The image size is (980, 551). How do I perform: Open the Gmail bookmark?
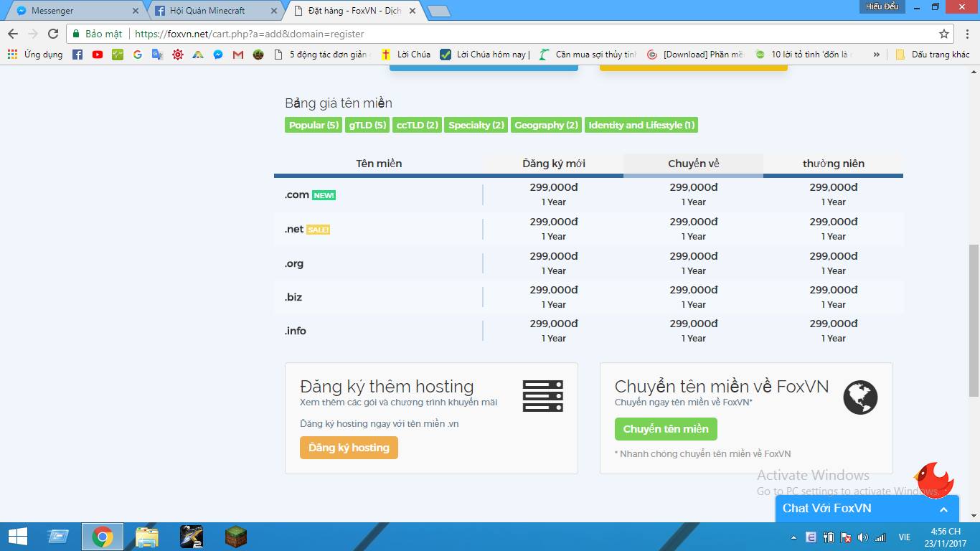pos(238,55)
